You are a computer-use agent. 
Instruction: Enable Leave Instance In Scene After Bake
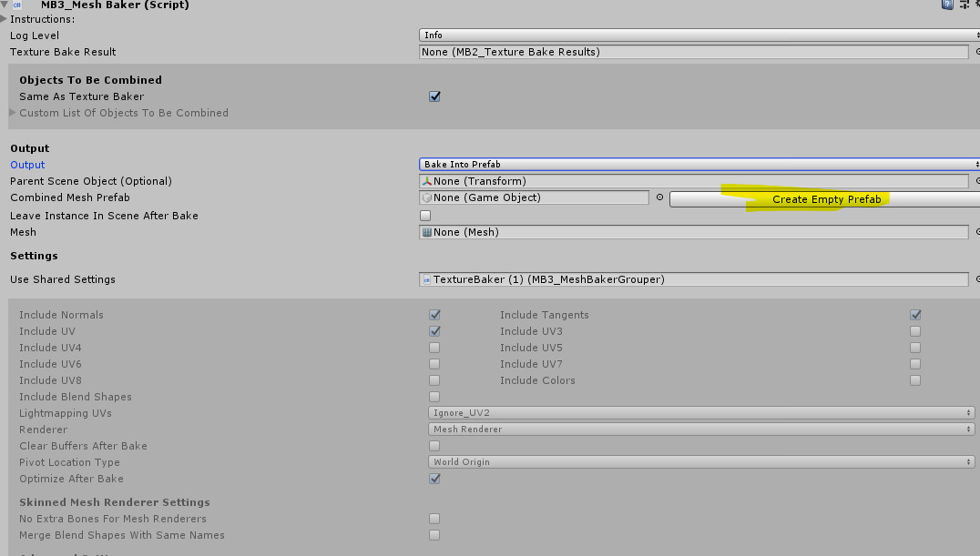coord(424,216)
